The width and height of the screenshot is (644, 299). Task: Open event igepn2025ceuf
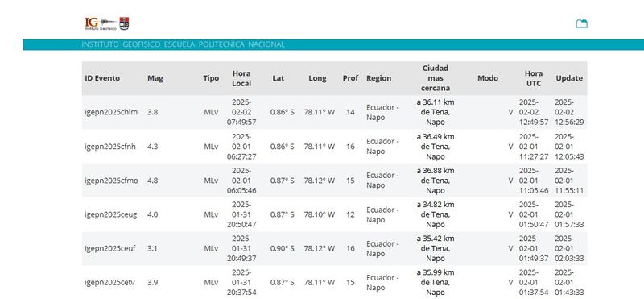tap(110, 249)
